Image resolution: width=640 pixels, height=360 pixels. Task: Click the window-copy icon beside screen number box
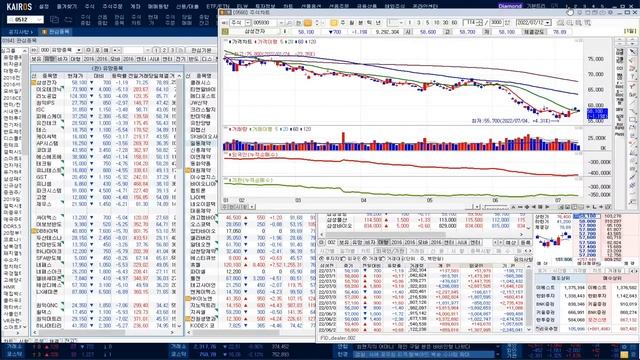pyautogui.click(x=54, y=19)
